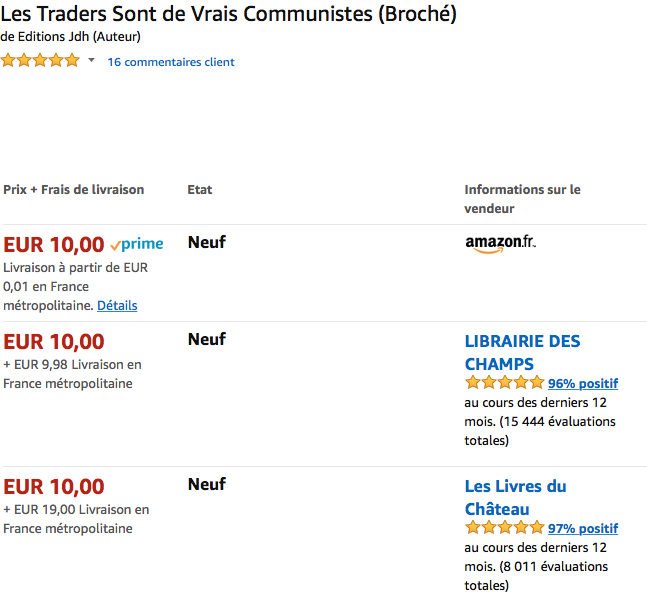Open the Détails delivery link
The width and height of the screenshot is (647, 596).
click(117, 305)
